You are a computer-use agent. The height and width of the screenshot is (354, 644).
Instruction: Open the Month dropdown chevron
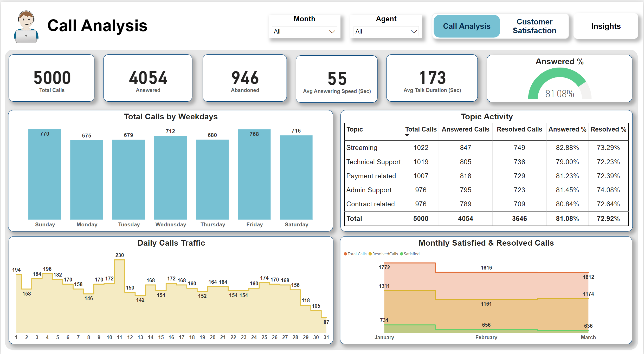point(332,32)
